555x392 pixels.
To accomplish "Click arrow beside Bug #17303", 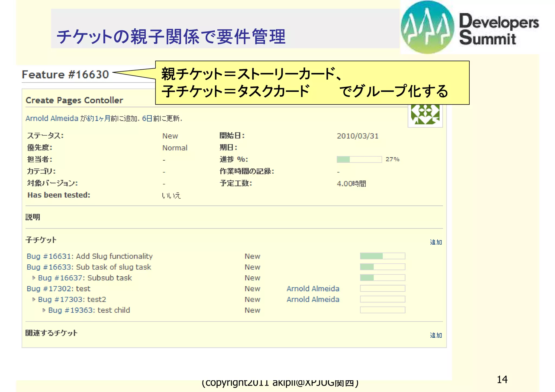I will click(x=34, y=299).
